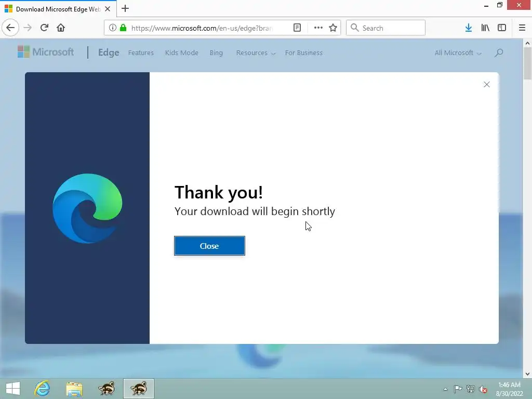Toggle the sidebars icon

click(x=502, y=28)
